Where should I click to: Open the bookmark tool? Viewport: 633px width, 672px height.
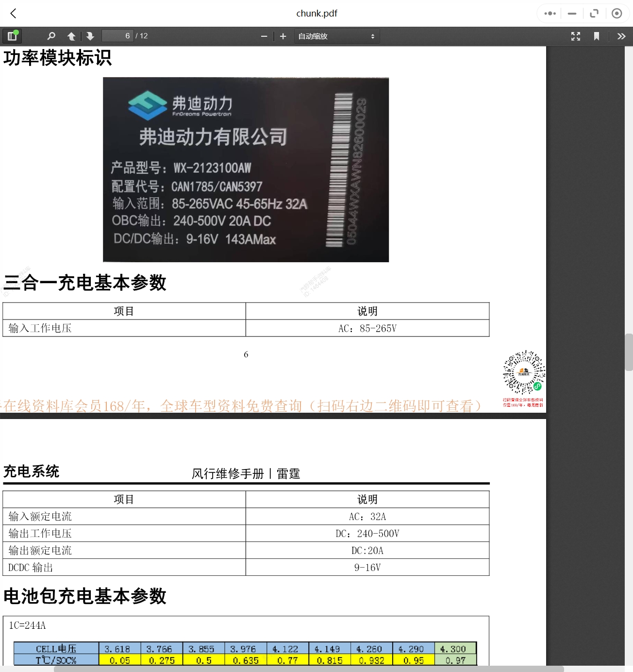tap(597, 35)
